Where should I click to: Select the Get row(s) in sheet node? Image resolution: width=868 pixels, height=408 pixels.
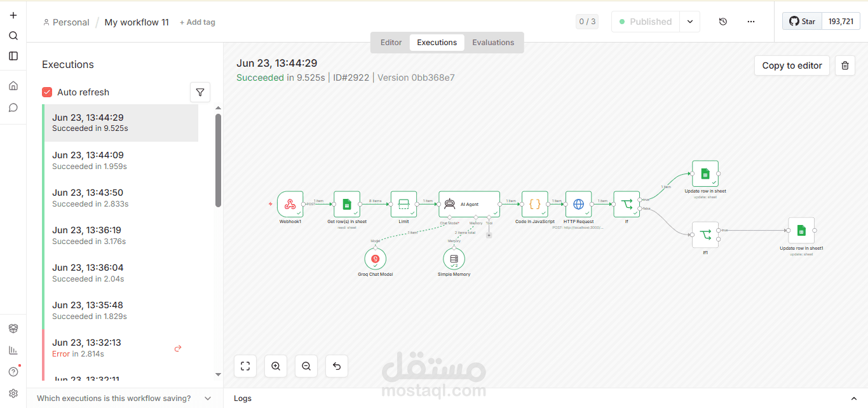pos(347,204)
